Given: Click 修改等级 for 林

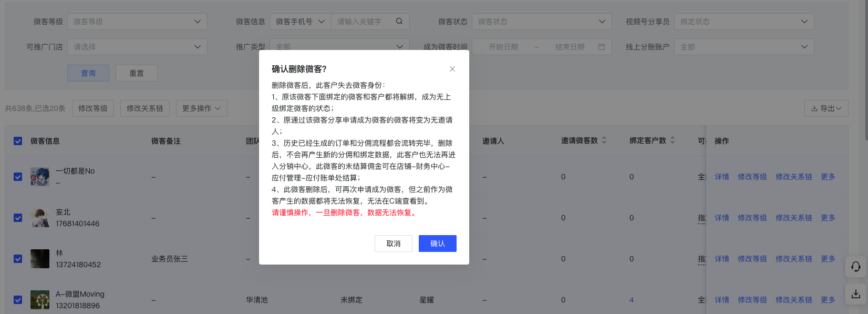Looking at the screenshot, I should point(752,259).
